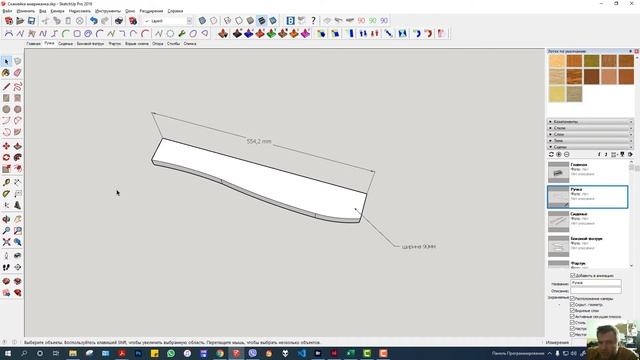Screen dimensions: 640x360
Task: Select the Tape Measure tool
Action: (6, 182)
